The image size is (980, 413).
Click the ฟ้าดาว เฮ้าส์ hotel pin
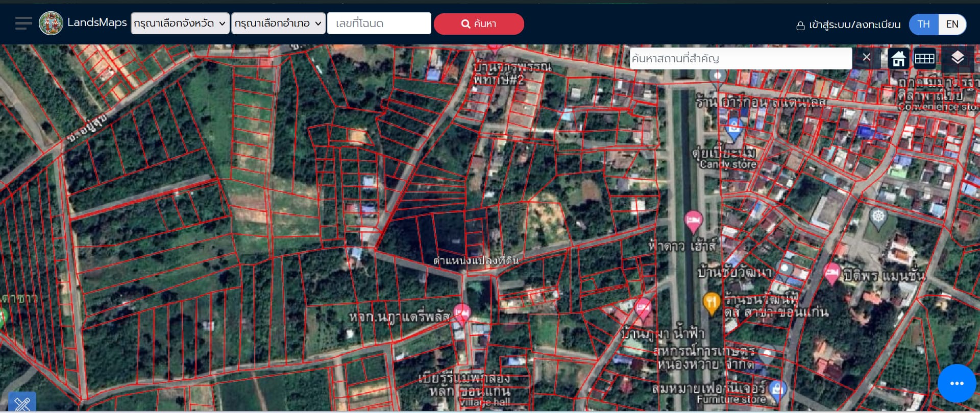(693, 222)
